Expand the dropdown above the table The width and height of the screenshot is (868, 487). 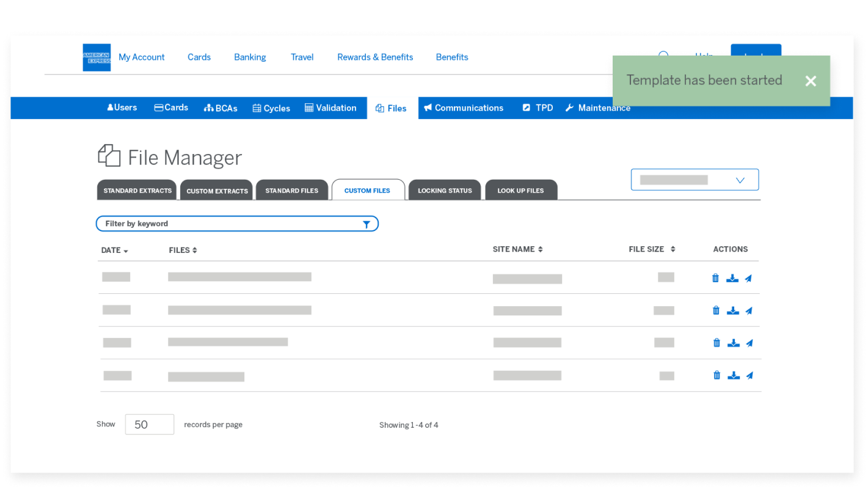tap(695, 180)
